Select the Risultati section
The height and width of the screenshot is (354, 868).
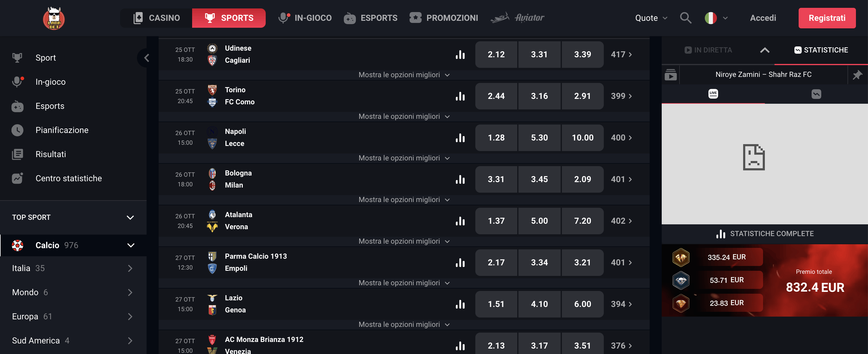pos(51,154)
